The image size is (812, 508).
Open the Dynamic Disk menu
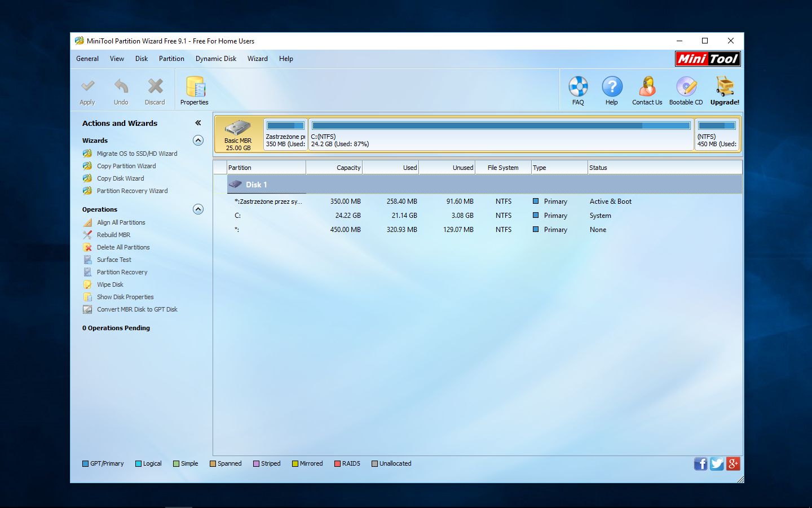[216, 59]
